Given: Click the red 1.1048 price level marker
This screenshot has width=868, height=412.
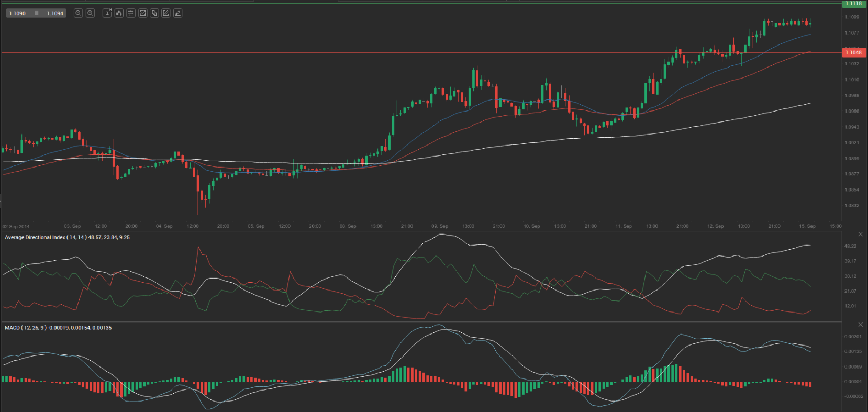Looking at the screenshot, I should [853, 52].
